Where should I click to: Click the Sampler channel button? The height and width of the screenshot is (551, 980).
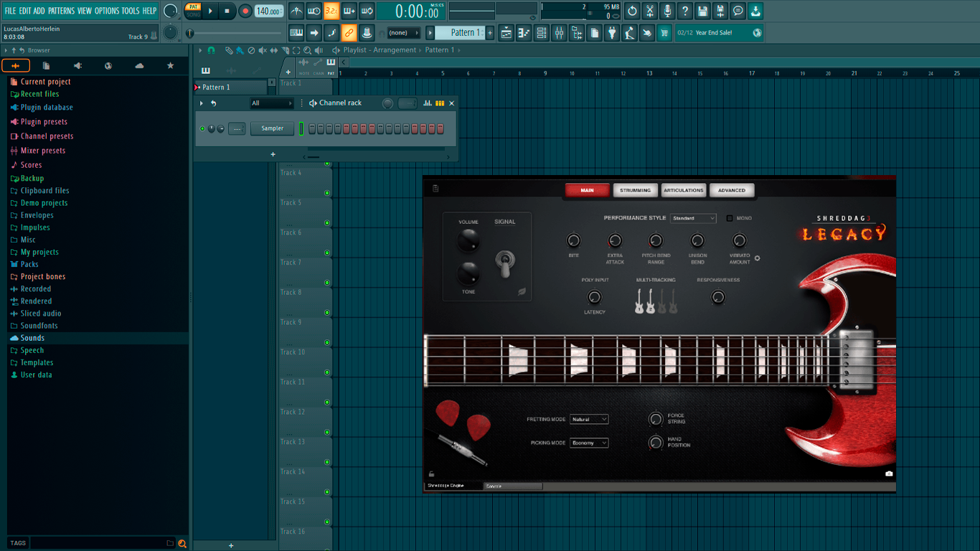point(272,128)
